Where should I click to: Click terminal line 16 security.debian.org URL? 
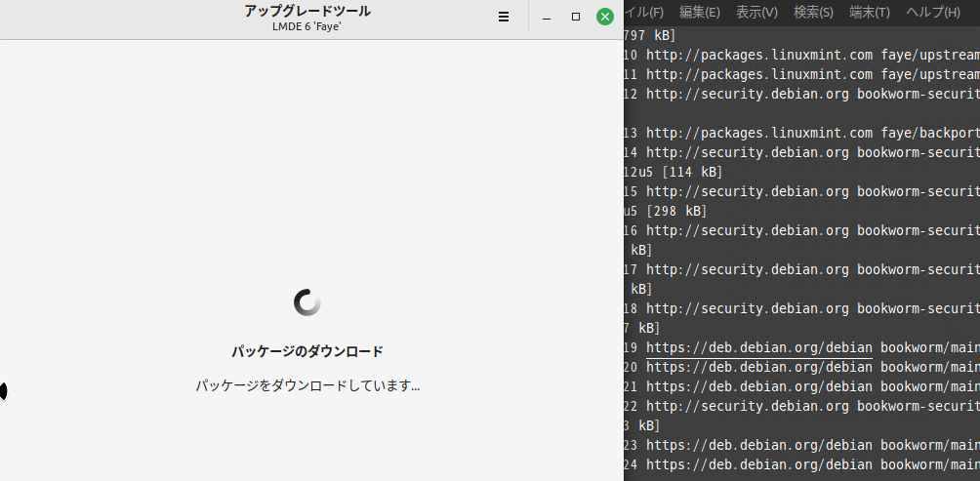748,230
